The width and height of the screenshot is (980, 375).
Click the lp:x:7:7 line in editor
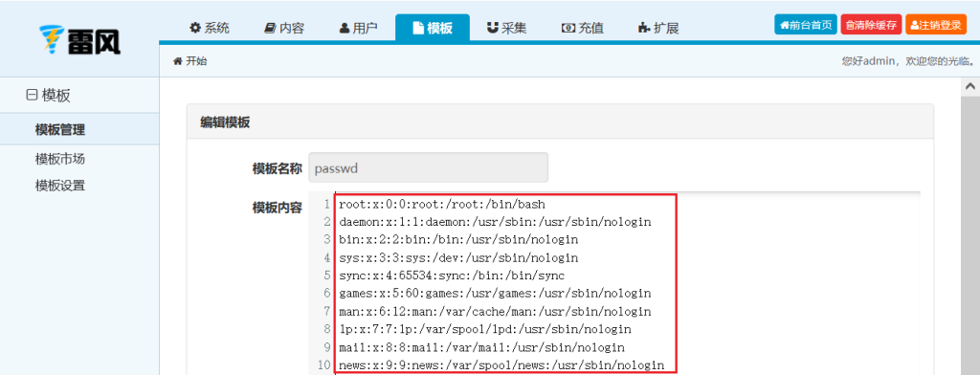point(485,329)
